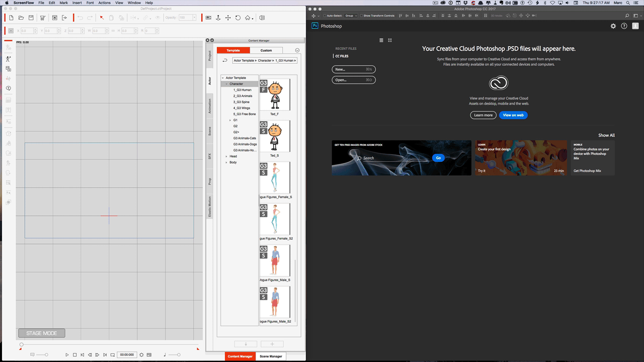
Task: Open the Scene Manager tab
Action: click(x=271, y=356)
